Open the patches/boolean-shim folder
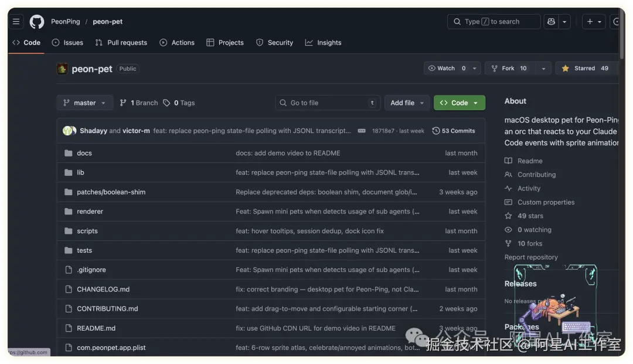 tap(111, 192)
